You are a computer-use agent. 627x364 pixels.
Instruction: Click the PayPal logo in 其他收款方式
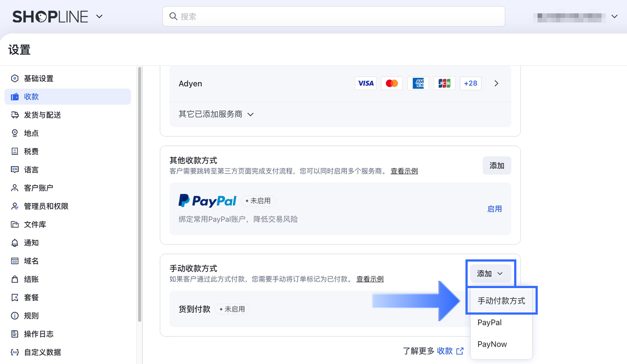pyautogui.click(x=207, y=201)
